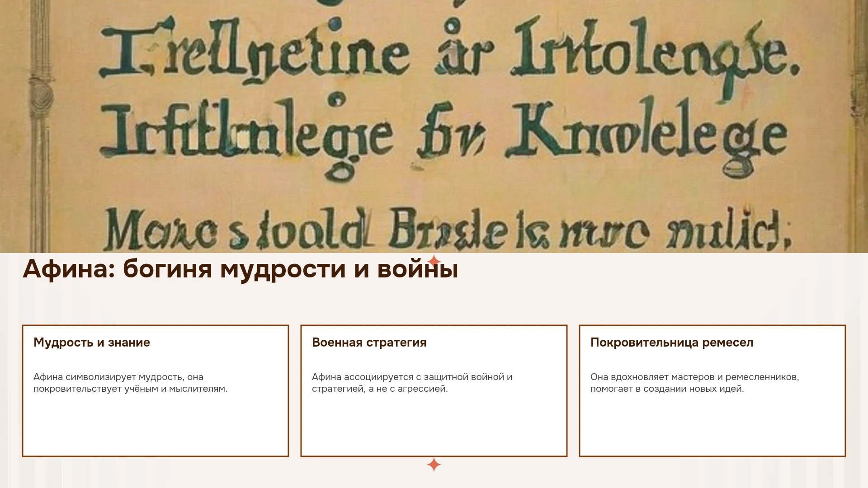Viewport: 868px width, 488px height.
Task: Click the orange star icon beside the title
Action: [x=434, y=261]
